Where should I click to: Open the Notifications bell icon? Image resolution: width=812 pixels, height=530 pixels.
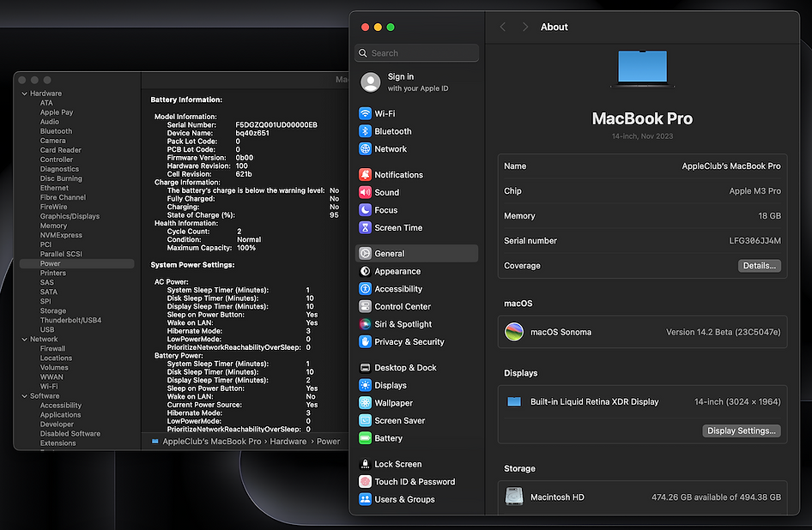365,174
